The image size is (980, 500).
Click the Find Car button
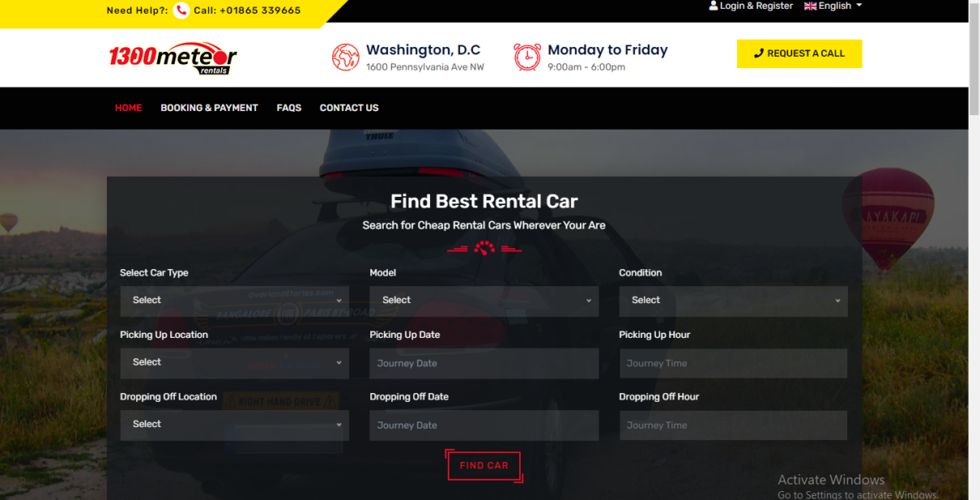click(484, 466)
